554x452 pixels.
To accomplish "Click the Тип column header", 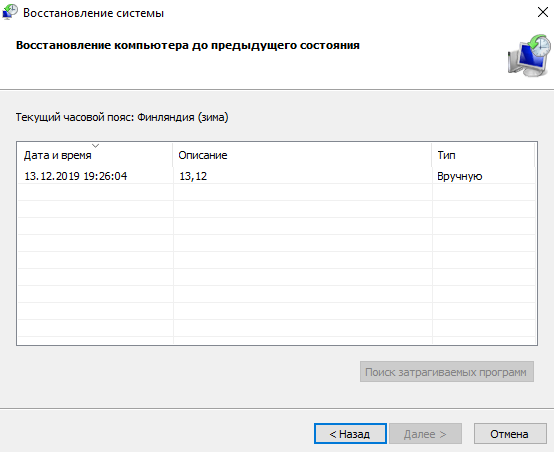I will tap(483, 155).
